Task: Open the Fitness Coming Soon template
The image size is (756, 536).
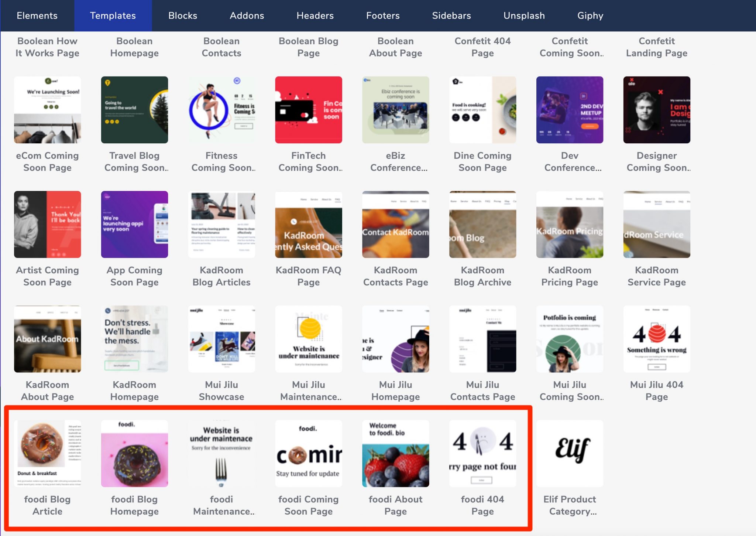Action: pos(221,110)
